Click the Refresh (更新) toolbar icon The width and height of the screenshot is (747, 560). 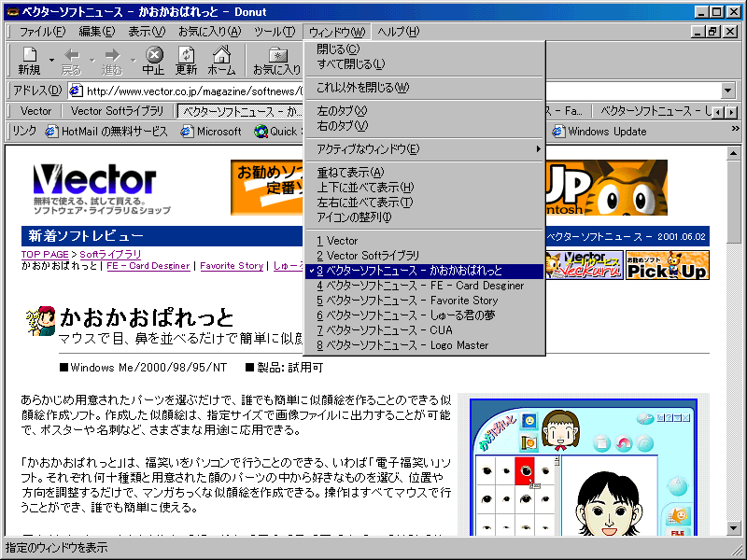point(186,55)
